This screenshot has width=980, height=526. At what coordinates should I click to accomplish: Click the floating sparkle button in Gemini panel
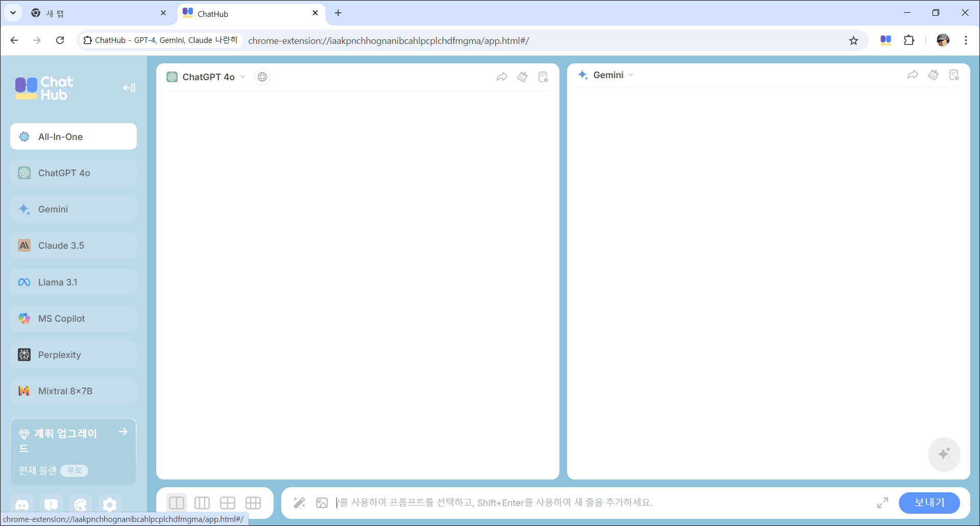[944, 453]
